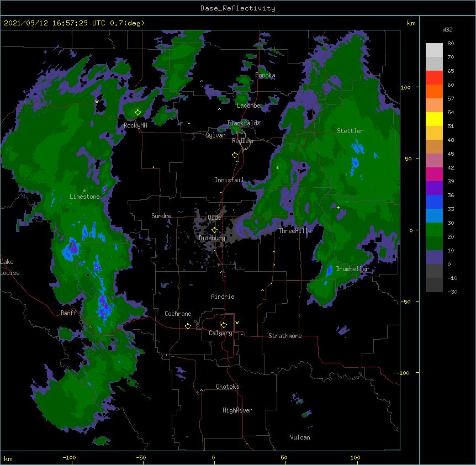This screenshot has height=465, width=476.
Task: Select the Blackfalds city label
Action: (x=244, y=123)
